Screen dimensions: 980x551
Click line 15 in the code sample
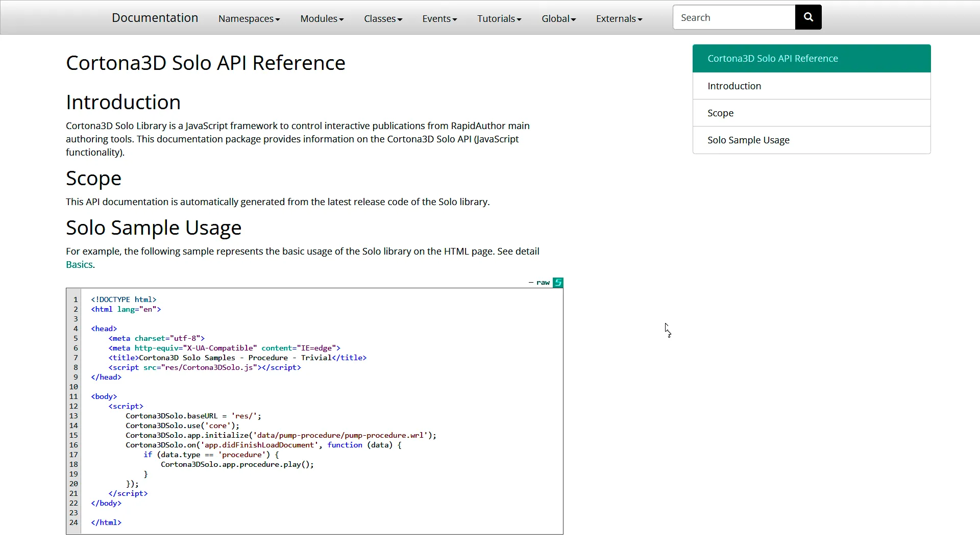click(281, 436)
